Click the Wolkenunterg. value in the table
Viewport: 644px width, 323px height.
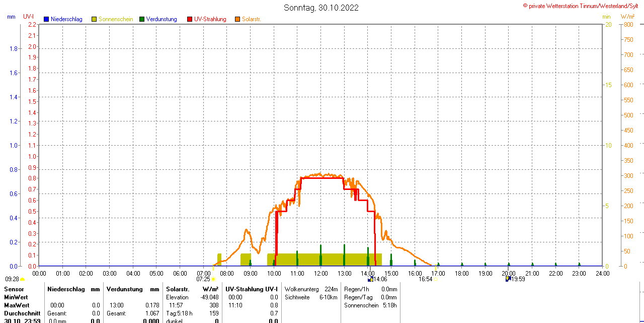331,289
